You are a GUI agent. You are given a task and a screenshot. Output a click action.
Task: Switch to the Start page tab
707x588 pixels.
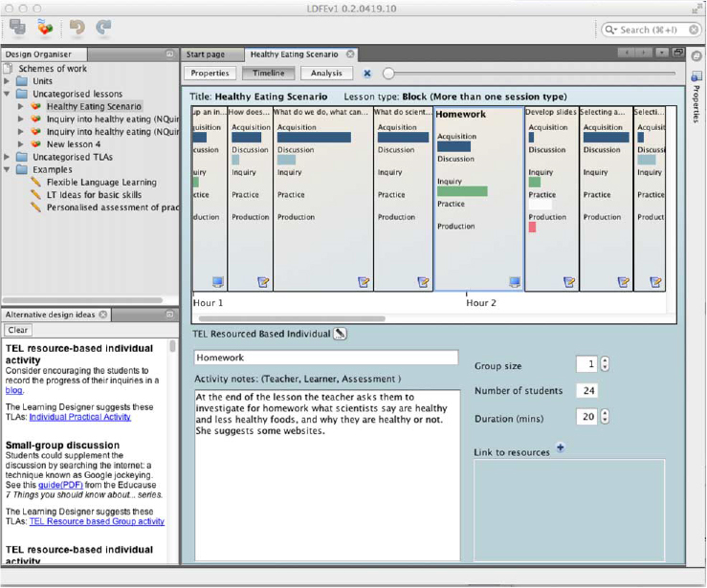click(x=206, y=54)
